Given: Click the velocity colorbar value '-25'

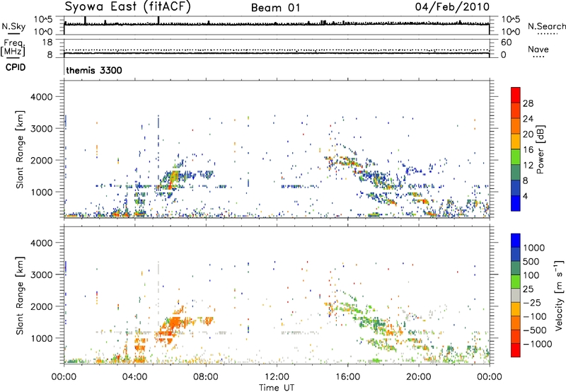Looking at the screenshot, I should 534,303.
